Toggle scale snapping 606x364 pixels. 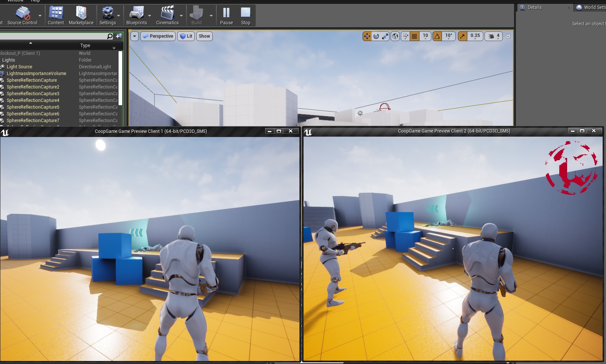pos(462,36)
